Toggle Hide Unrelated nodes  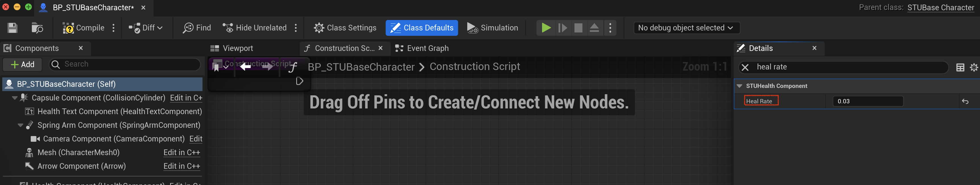[x=255, y=28]
